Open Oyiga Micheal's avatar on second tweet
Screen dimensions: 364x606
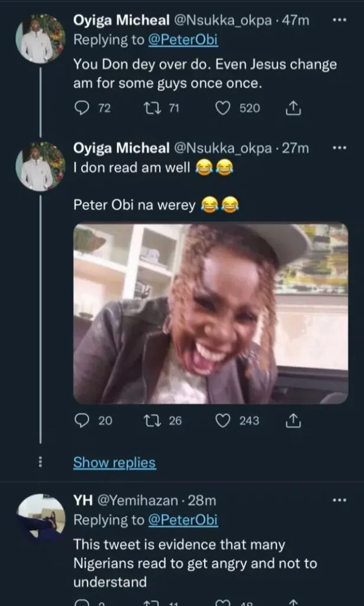(40, 167)
